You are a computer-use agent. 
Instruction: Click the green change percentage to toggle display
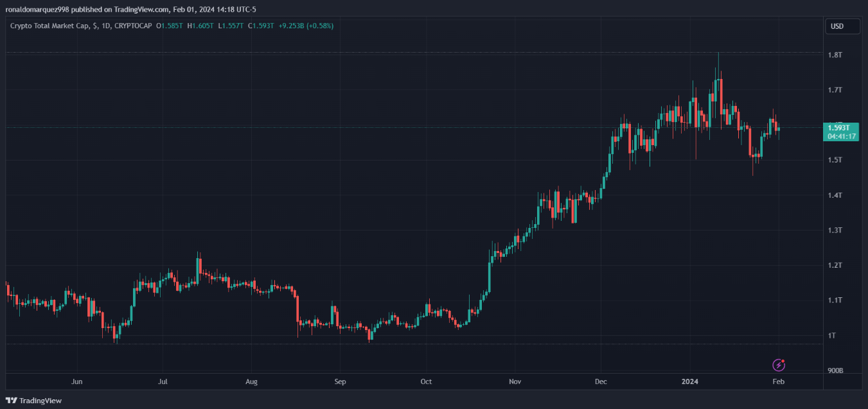point(318,26)
